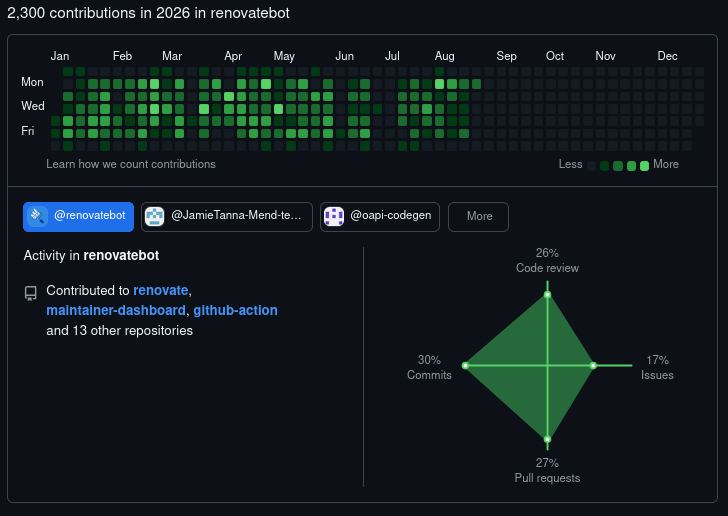Click 'and 13 other repositories' text
The image size is (728, 516).
pos(119,330)
